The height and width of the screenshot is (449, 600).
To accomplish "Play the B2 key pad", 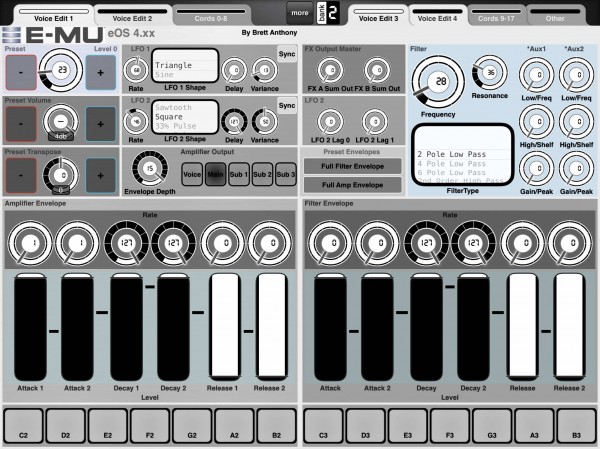I will [x=276, y=426].
